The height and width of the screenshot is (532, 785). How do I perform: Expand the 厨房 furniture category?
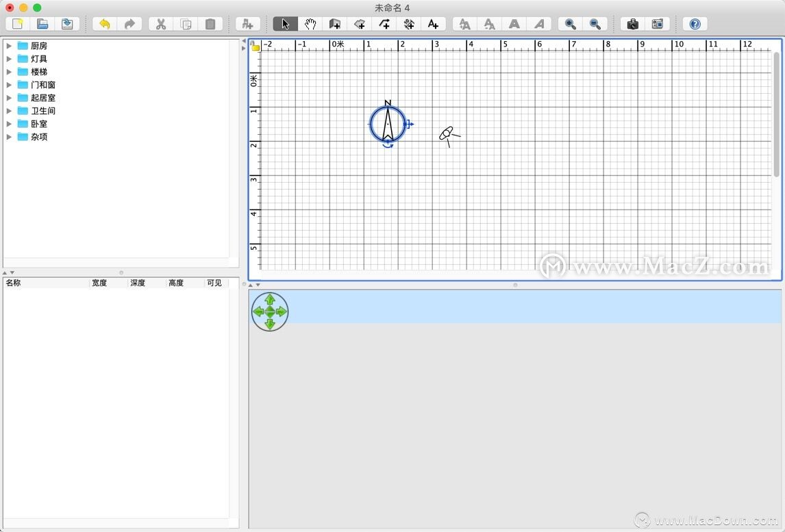(x=10, y=46)
